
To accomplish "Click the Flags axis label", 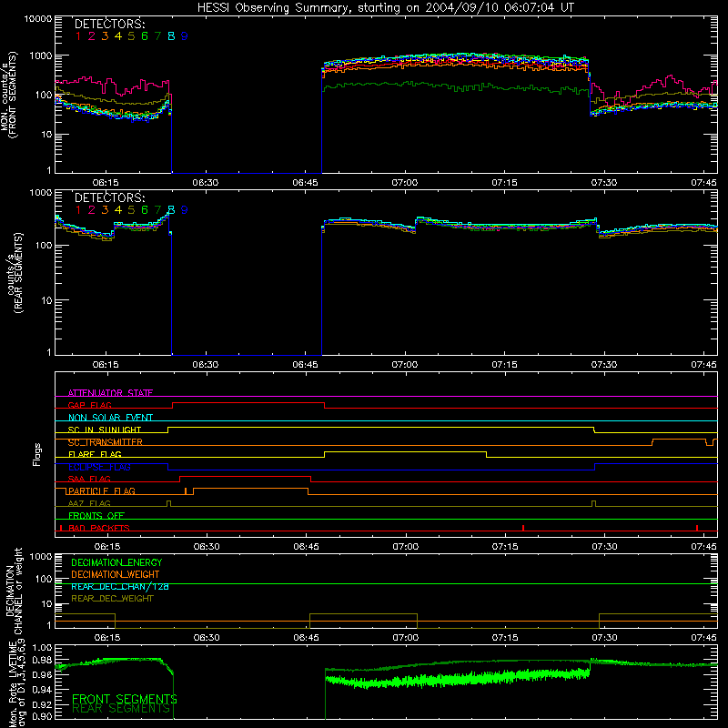I will pyautogui.click(x=37, y=454).
